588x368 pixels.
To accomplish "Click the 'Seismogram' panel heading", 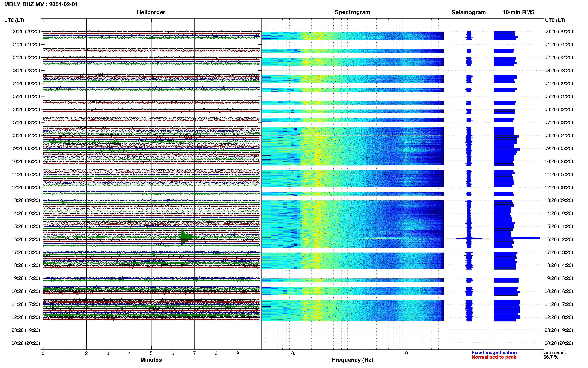I will coord(468,12).
